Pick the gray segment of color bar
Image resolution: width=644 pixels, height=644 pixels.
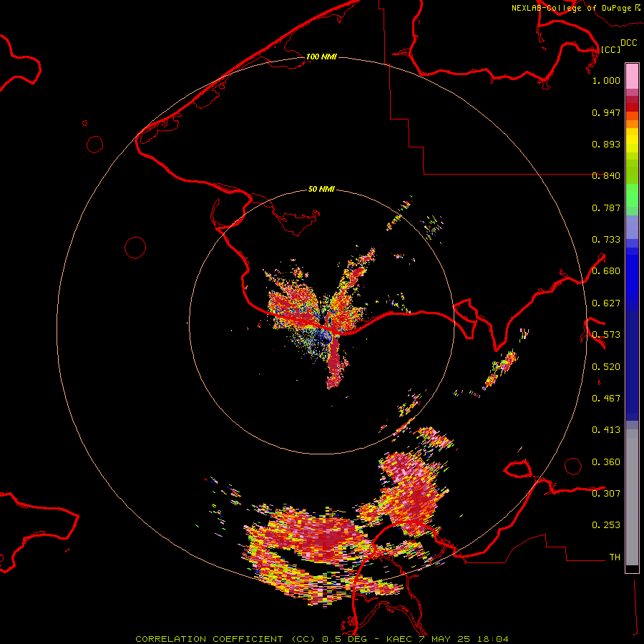coord(632,497)
